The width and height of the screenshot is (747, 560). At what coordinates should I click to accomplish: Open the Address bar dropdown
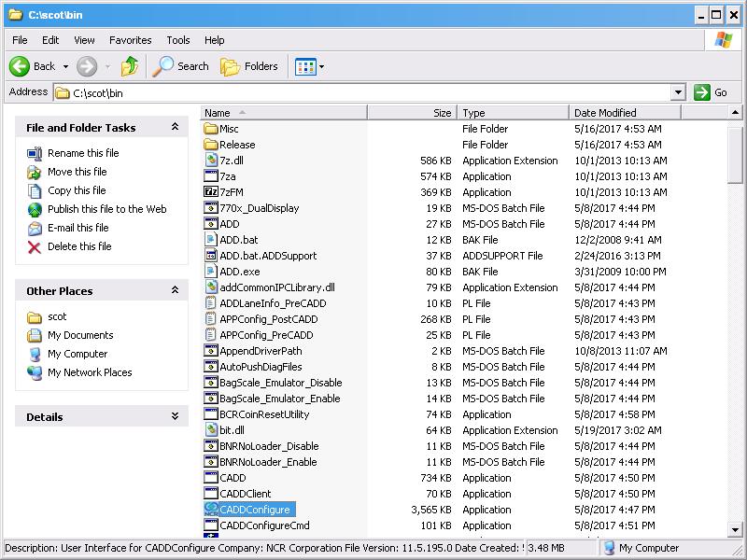click(678, 92)
